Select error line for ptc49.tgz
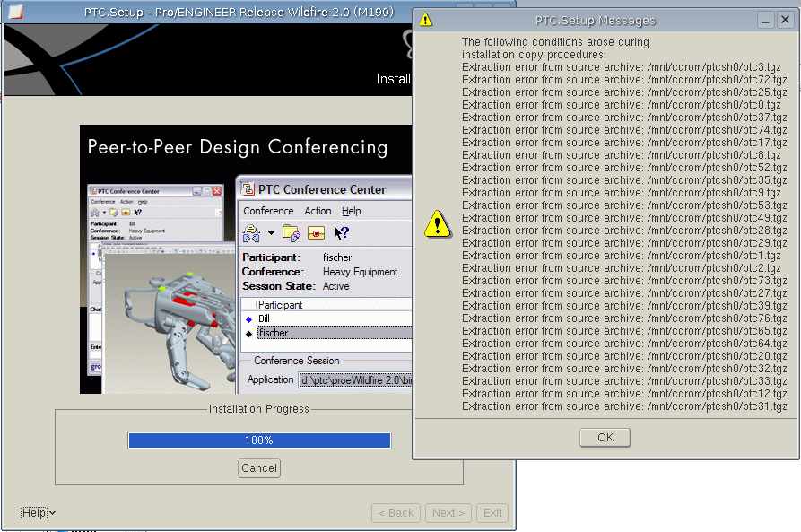The image size is (801, 532). point(624,218)
